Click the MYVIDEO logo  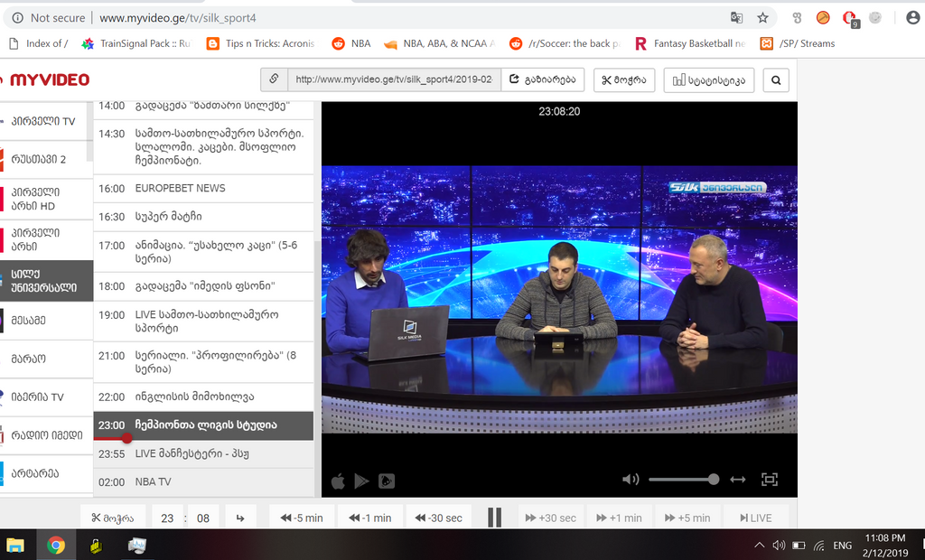coord(50,79)
